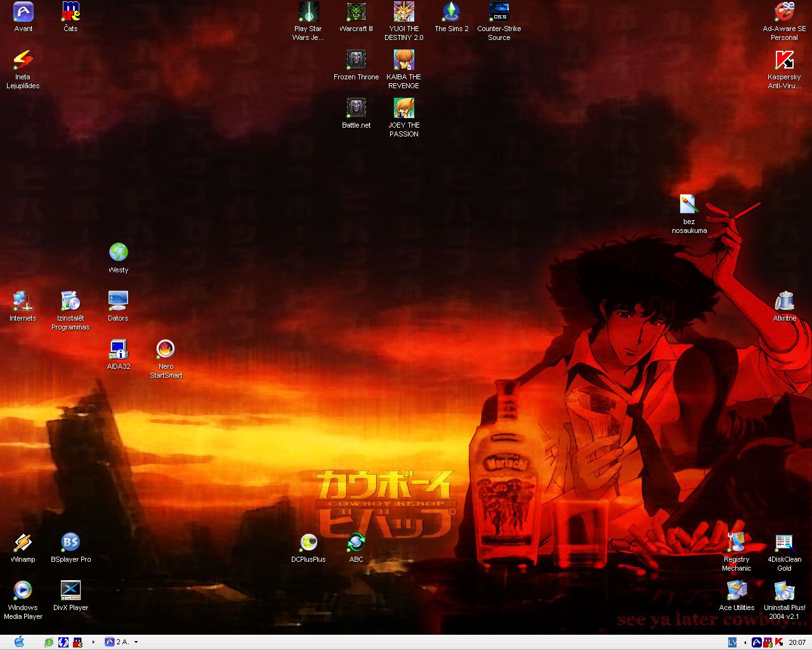Open the Apple-logo start button

point(19,642)
